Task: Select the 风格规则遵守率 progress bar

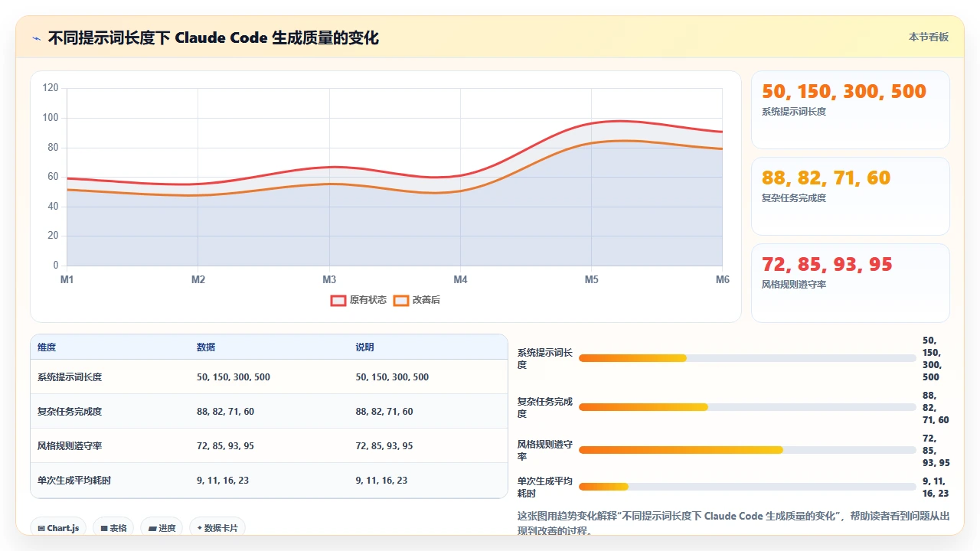Action: pos(747,450)
